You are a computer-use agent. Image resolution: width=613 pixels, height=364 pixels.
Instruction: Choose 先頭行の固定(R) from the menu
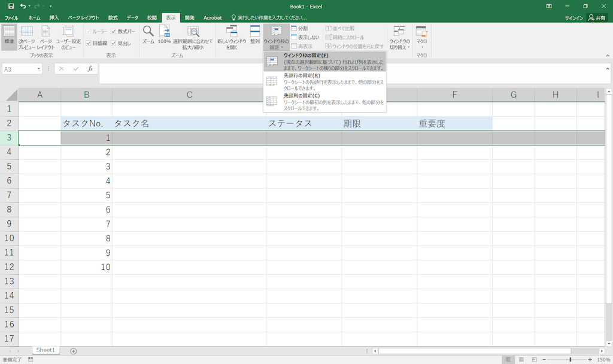(x=325, y=81)
